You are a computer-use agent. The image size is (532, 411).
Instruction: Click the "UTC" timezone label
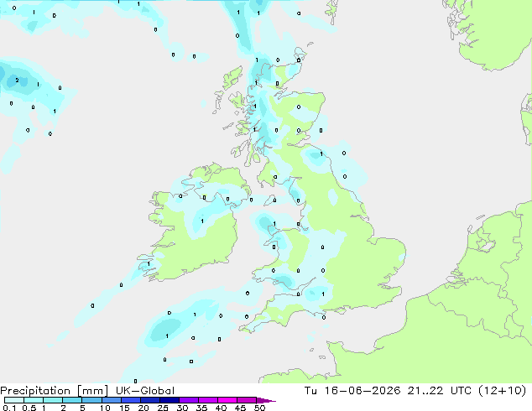coord(461,391)
